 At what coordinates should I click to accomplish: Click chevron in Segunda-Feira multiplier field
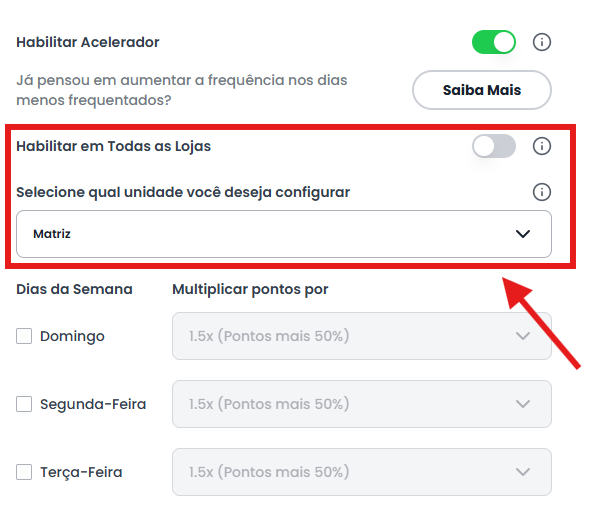[x=523, y=404]
